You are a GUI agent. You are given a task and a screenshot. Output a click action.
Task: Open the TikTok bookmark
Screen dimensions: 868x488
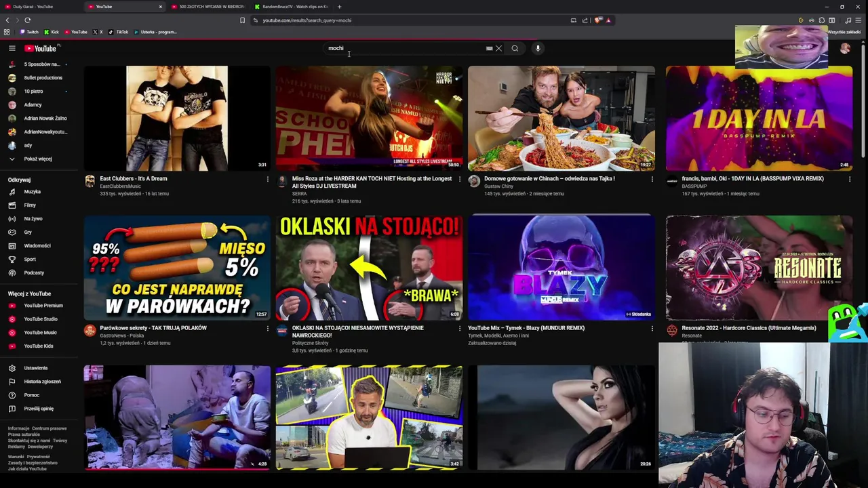coord(118,32)
